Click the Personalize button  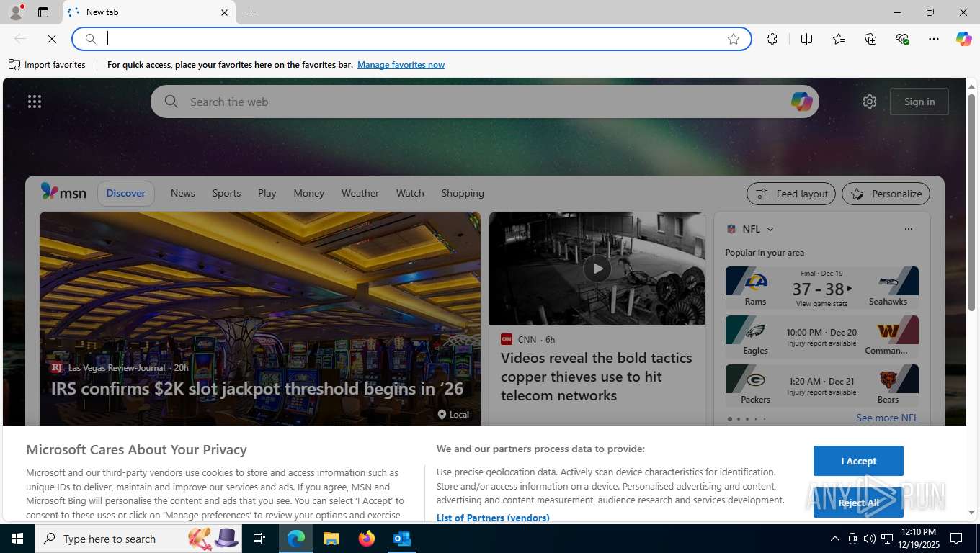[x=886, y=194]
